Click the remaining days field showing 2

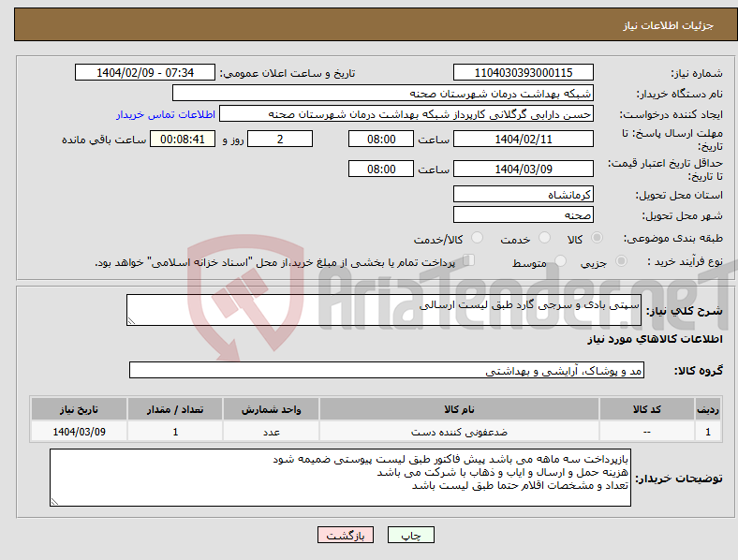[x=280, y=140]
